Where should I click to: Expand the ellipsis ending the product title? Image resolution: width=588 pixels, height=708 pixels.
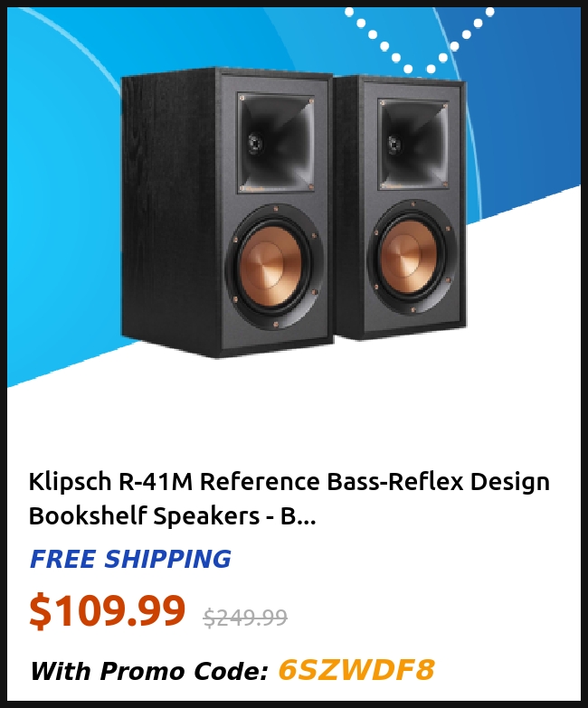coord(307,521)
